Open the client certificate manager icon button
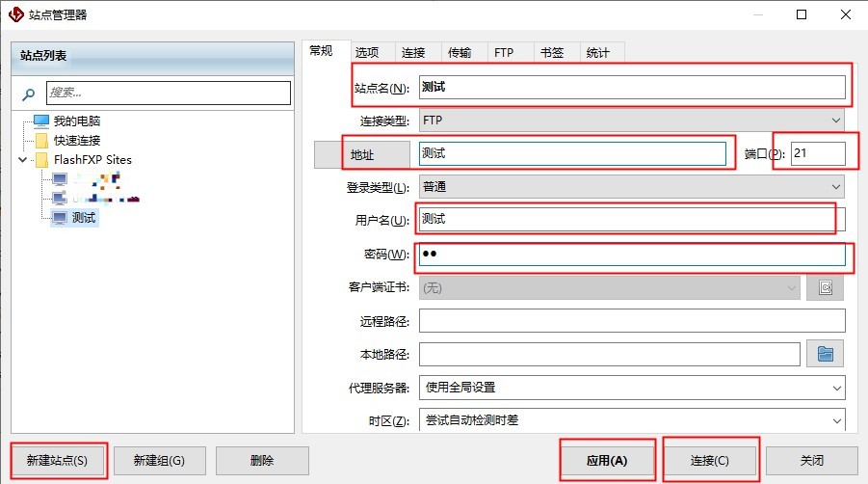The width and height of the screenshot is (868, 484). tap(825, 288)
